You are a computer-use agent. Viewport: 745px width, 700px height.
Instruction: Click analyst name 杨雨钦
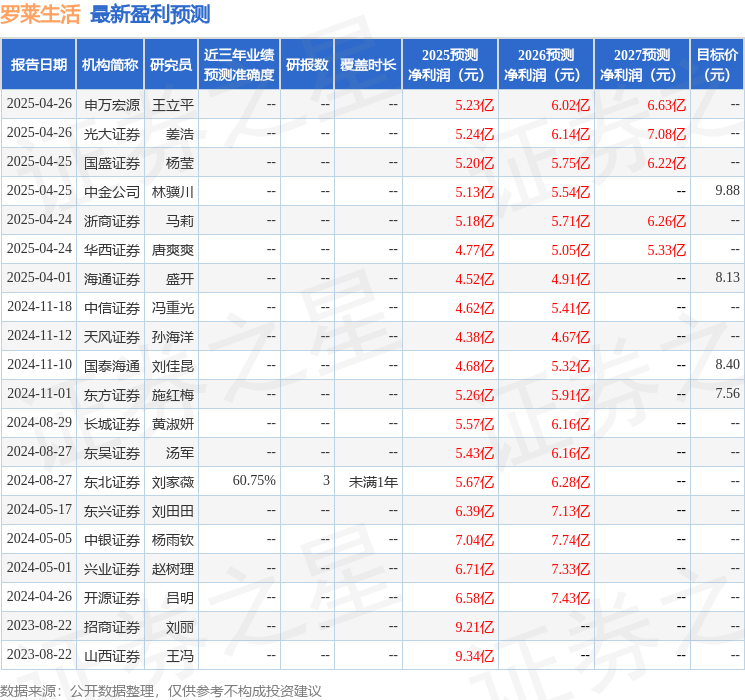pyautogui.click(x=173, y=540)
